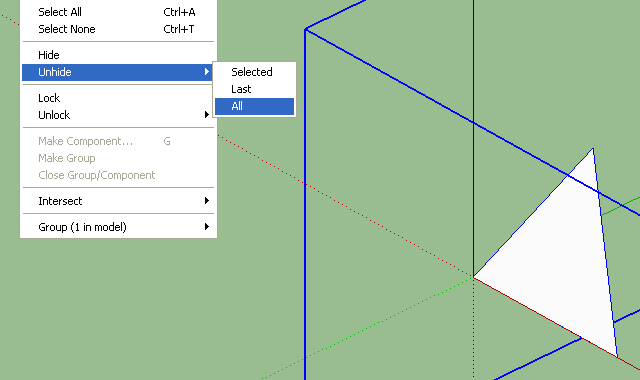Open the Intersect submenu entry
The width and height of the screenshot is (640, 380).
click(118, 201)
